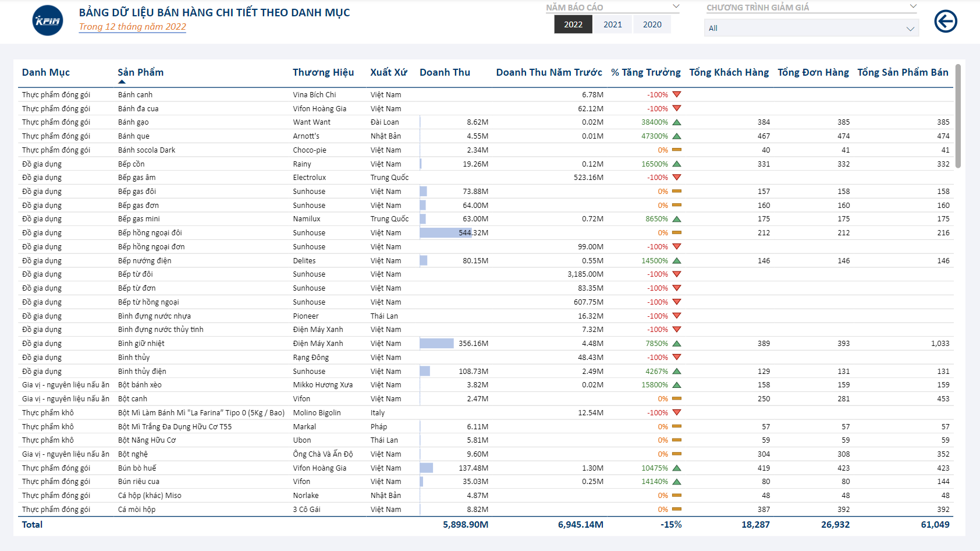Click the 1,033 products sold value

coord(940,344)
